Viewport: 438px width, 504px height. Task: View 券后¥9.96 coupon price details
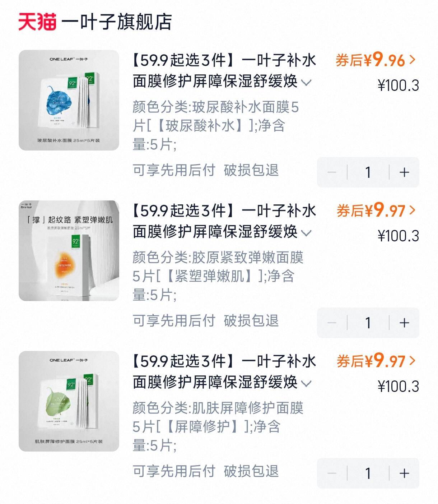click(x=375, y=60)
